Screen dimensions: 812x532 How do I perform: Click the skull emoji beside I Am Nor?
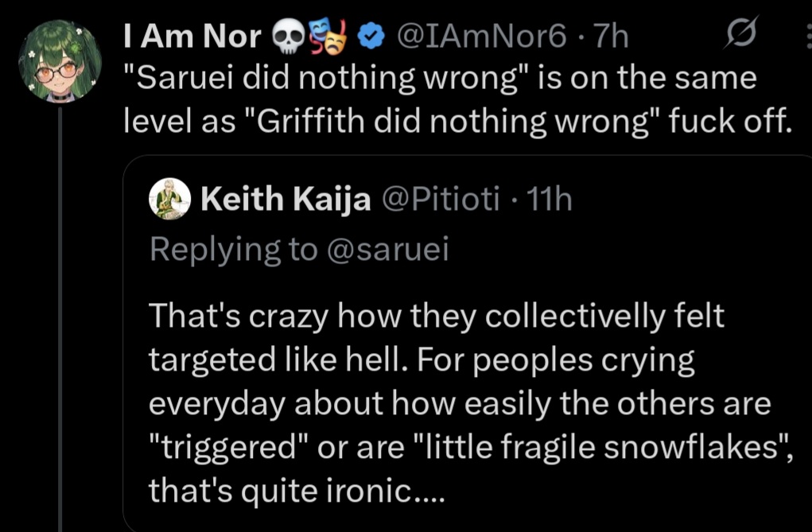pyautogui.click(x=287, y=36)
